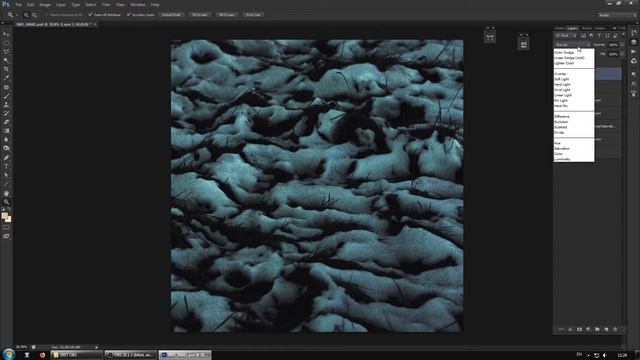Select the Elliptical Marquee tool
The height and width of the screenshot is (360, 640).
[x=6, y=43]
